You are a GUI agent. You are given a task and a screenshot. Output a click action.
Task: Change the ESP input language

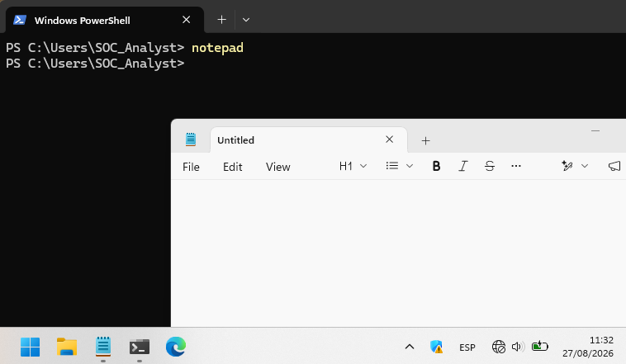(467, 347)
